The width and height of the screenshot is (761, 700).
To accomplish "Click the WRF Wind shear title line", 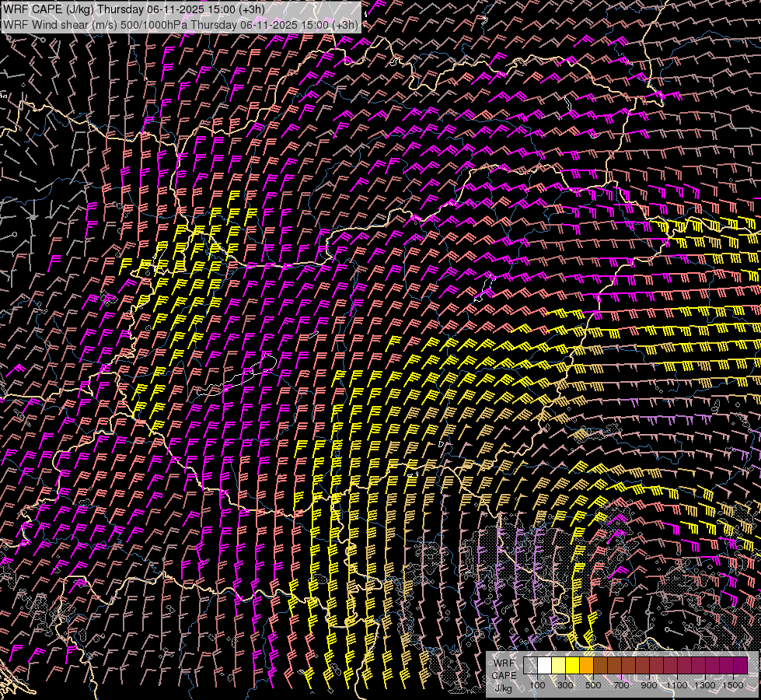I will tap(180, 24).
